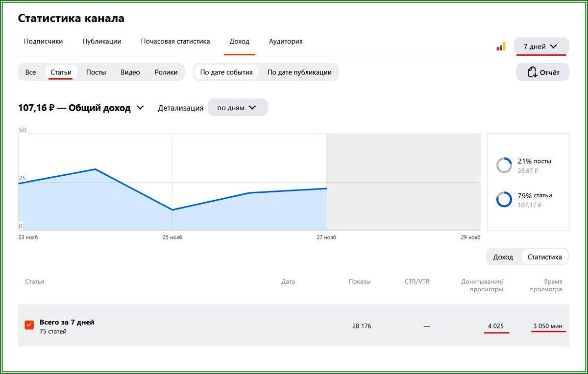Screen dimensions: 588x374
Task: Select the Статьи content filter
Action: click(61, 72)
